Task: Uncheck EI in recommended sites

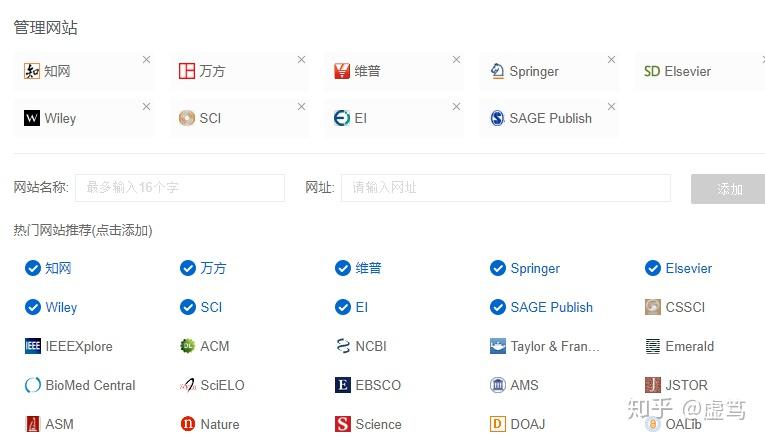Action: [343, 307]
